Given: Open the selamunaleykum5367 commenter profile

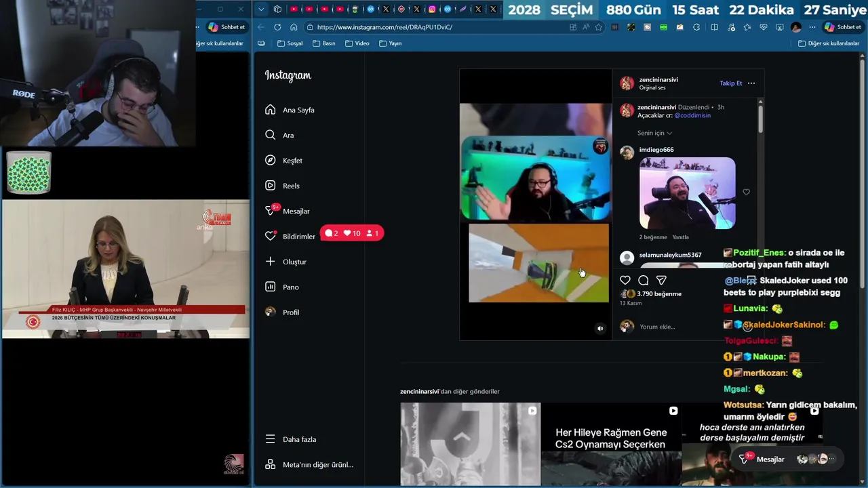Looking at the screenshot, I should click(x=670, y=255).
